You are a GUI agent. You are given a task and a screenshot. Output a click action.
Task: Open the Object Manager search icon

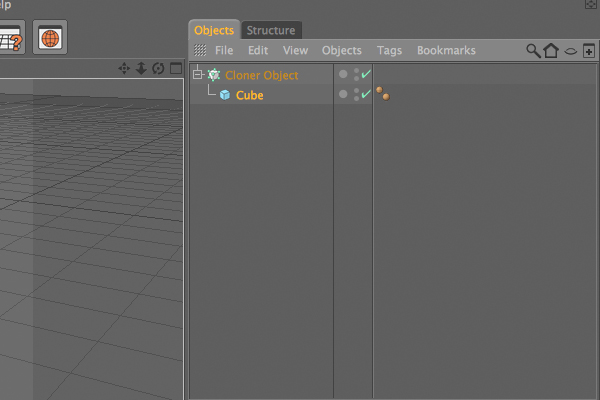533,51
